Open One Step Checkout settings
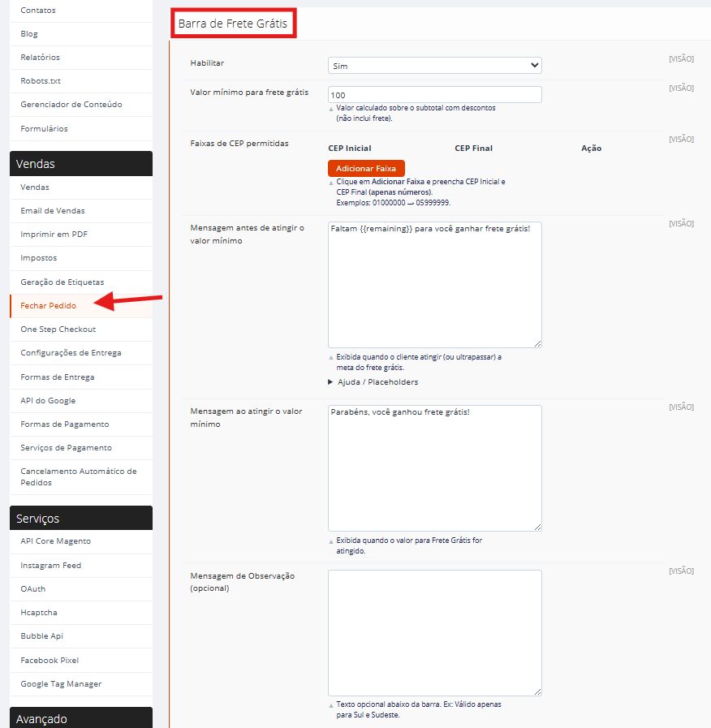The height and width of the screenshot is (728, 711). [58, 330]
